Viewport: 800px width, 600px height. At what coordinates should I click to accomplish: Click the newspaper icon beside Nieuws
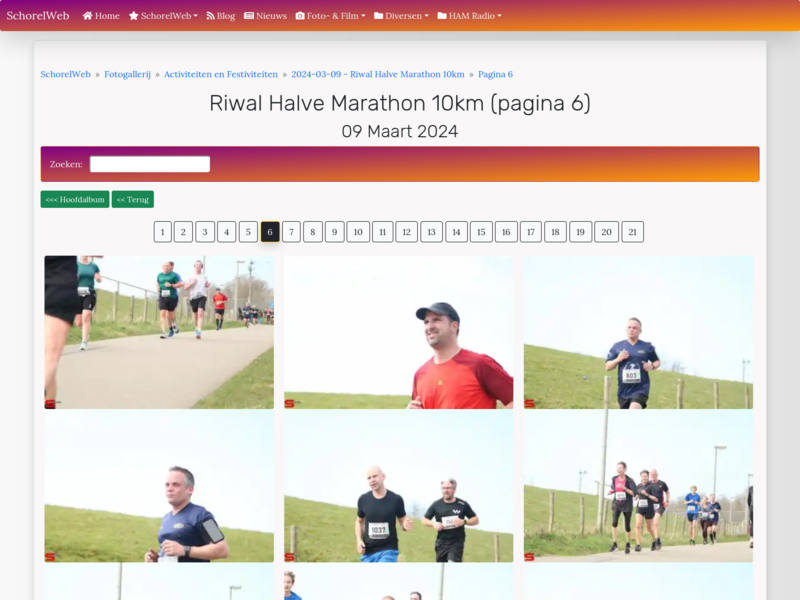coord(249,16)
